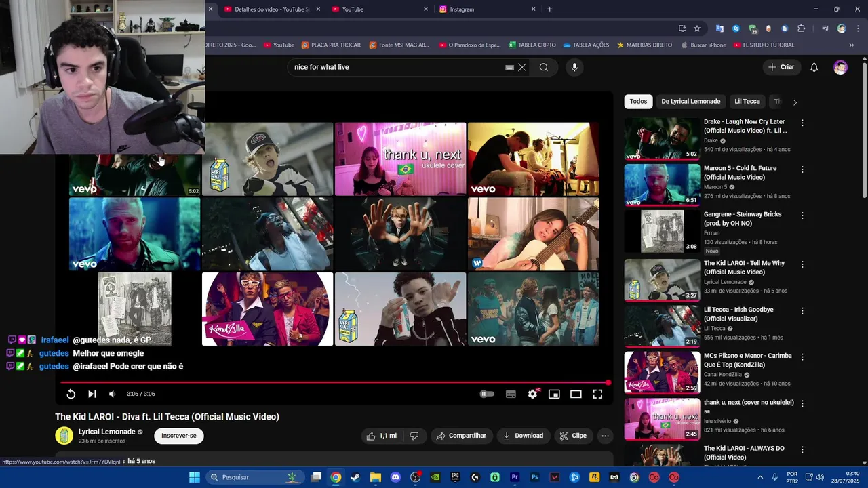Open Premiere Pro from the taskbar

coord(515,477)
